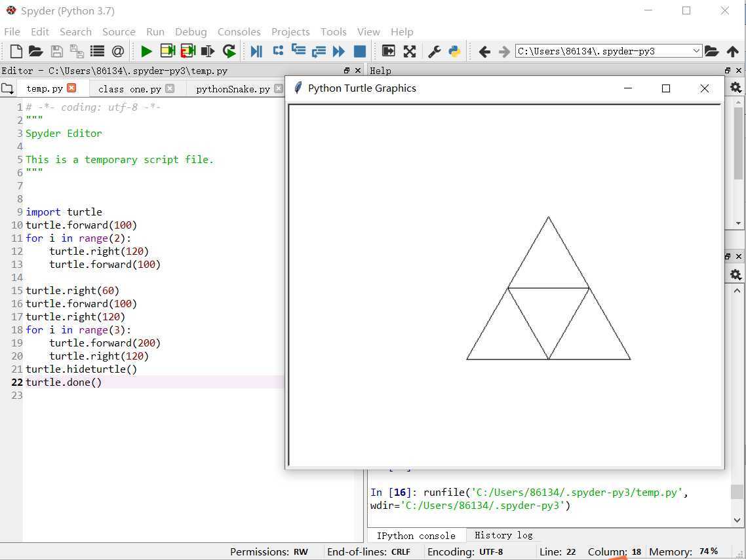Run the file with the green play icon
Image resolution: width=746 pixels, height=560 pixels.
pos(147,51)
